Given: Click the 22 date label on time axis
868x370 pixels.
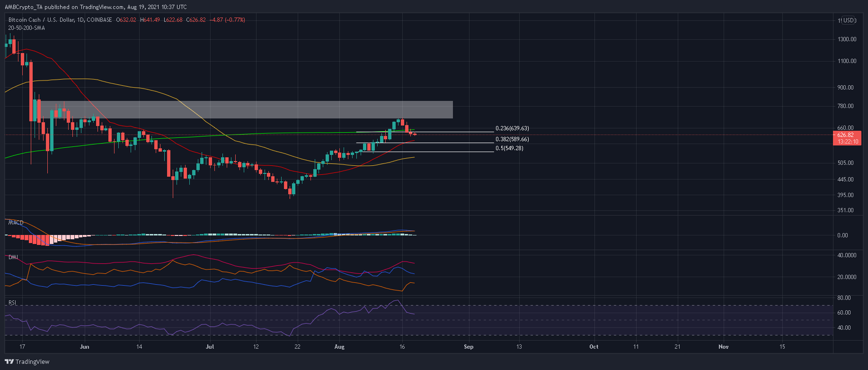Looking at the screenshot, I should [x=297, y=347].
